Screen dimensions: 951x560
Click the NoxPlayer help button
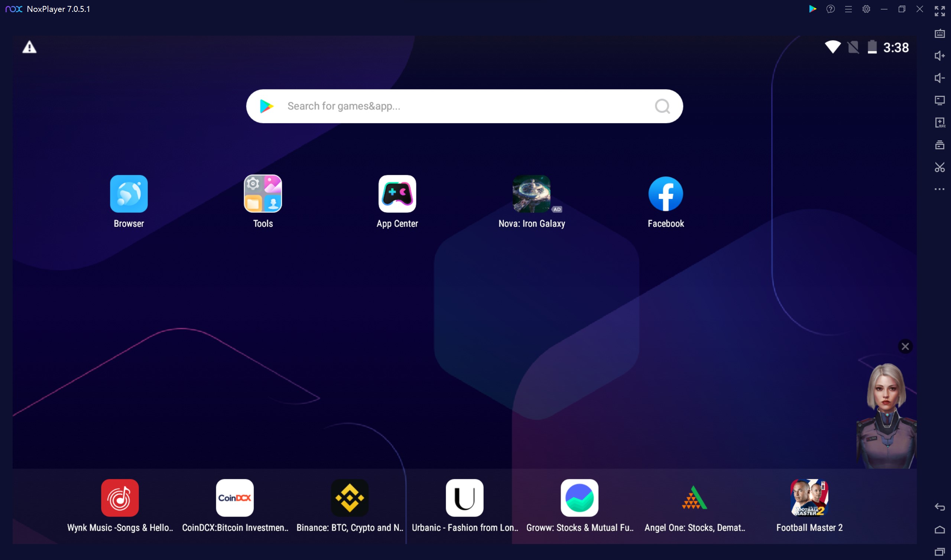click(831, 9)
